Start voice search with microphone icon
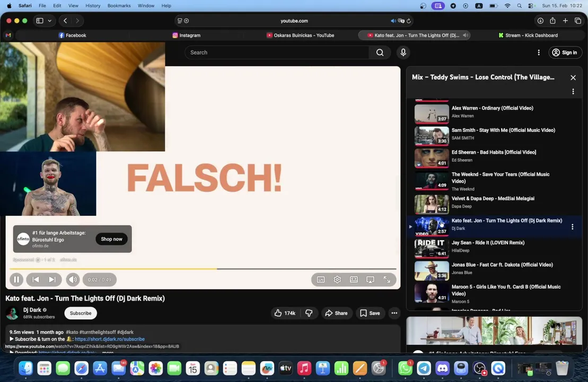This screenshot has height=382, width=588. 403,53
